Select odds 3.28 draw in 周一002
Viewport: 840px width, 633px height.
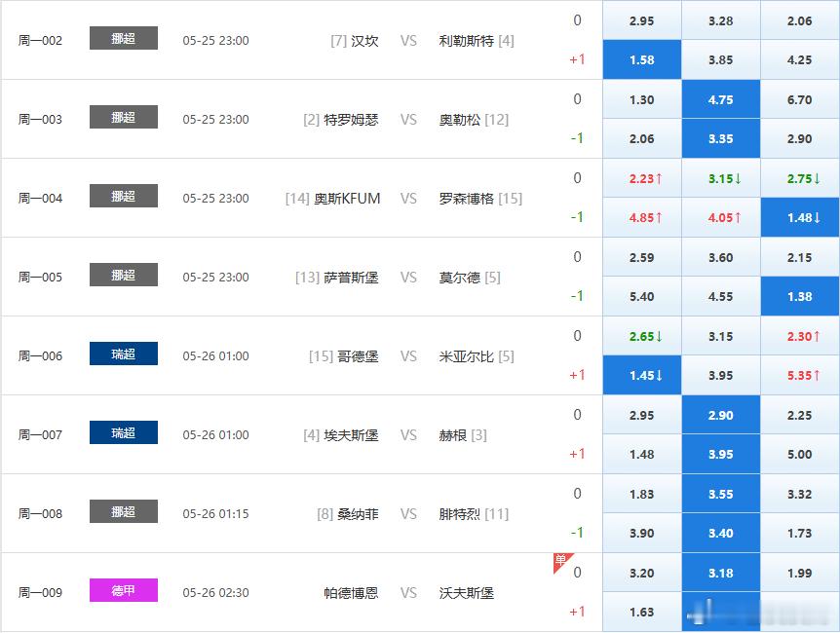[720, 20]
